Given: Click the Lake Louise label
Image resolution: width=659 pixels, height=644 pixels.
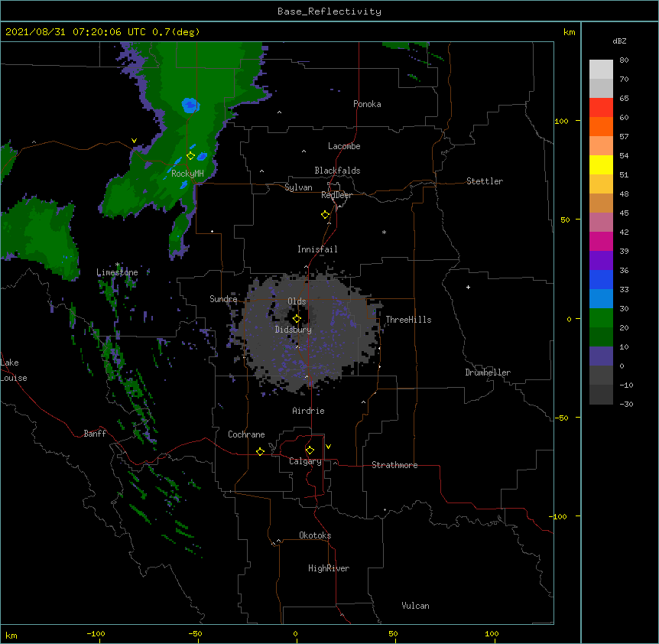Looking at the screenshot, I should (x=14, y=370).
